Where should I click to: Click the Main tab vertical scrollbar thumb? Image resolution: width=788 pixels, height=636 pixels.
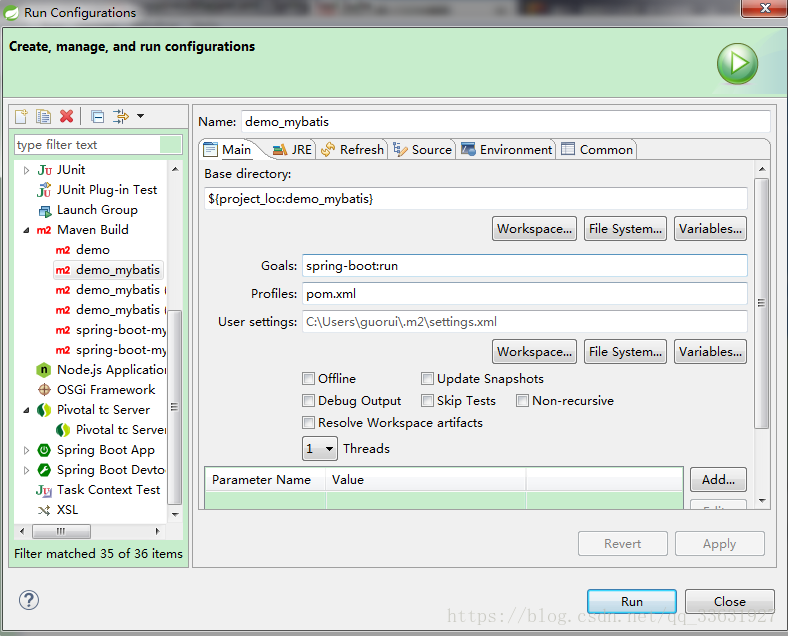point(761,303)
